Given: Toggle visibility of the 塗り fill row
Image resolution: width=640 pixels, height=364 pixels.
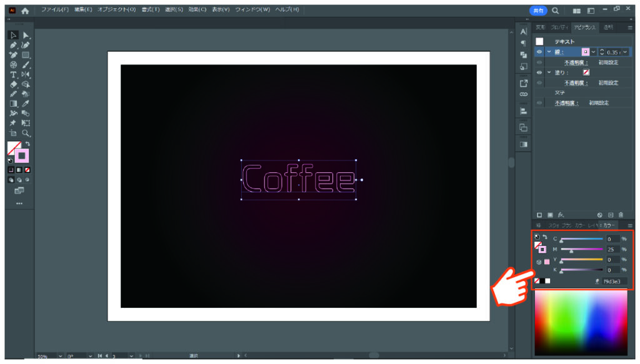Looking at the screenshot, I should (x=539, y=72).
